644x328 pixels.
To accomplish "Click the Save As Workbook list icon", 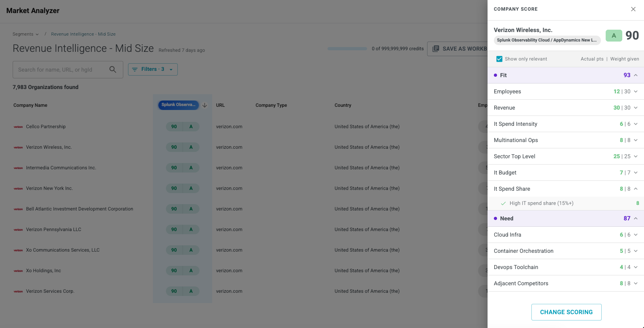I will pos(436,49).
